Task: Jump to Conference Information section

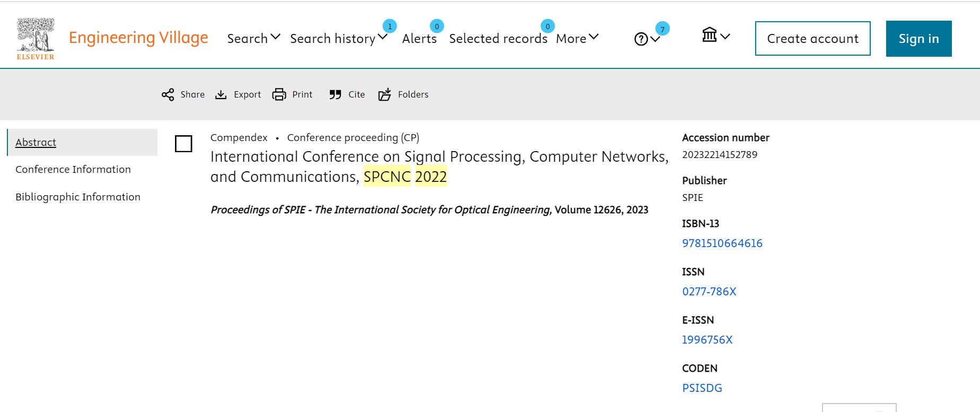Action: pos(73,169)
